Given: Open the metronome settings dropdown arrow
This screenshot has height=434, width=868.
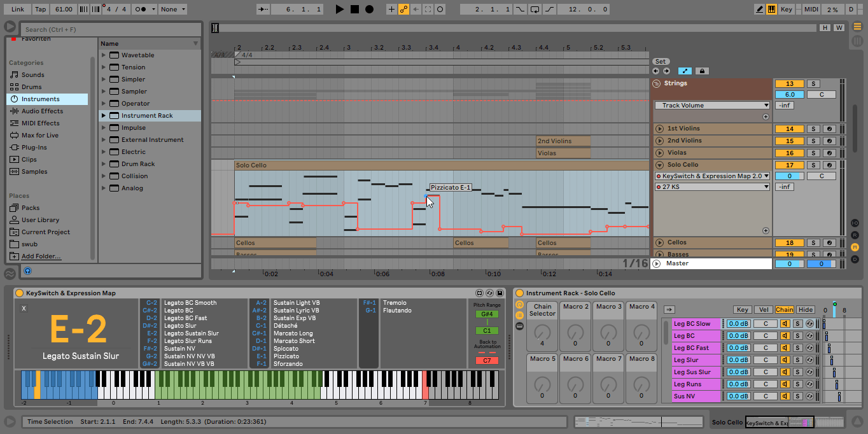Looking at the screenshot, I should (x=153, y=10).
